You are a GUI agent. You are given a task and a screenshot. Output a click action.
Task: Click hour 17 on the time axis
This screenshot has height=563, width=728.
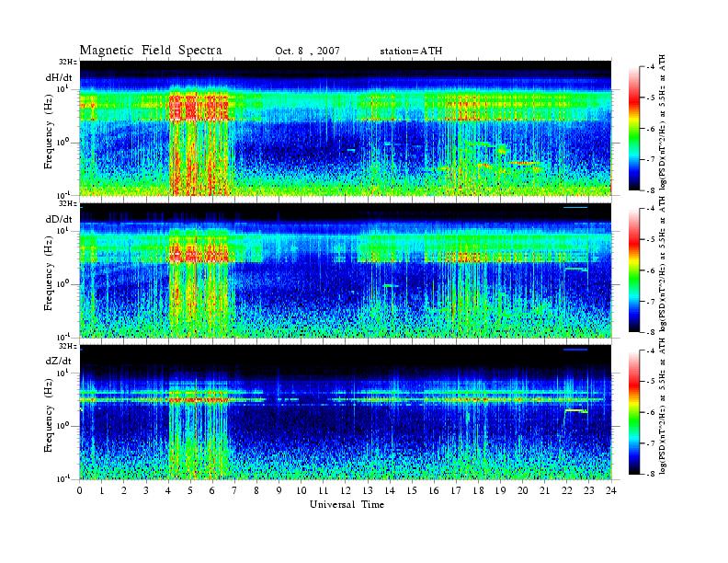456,491
